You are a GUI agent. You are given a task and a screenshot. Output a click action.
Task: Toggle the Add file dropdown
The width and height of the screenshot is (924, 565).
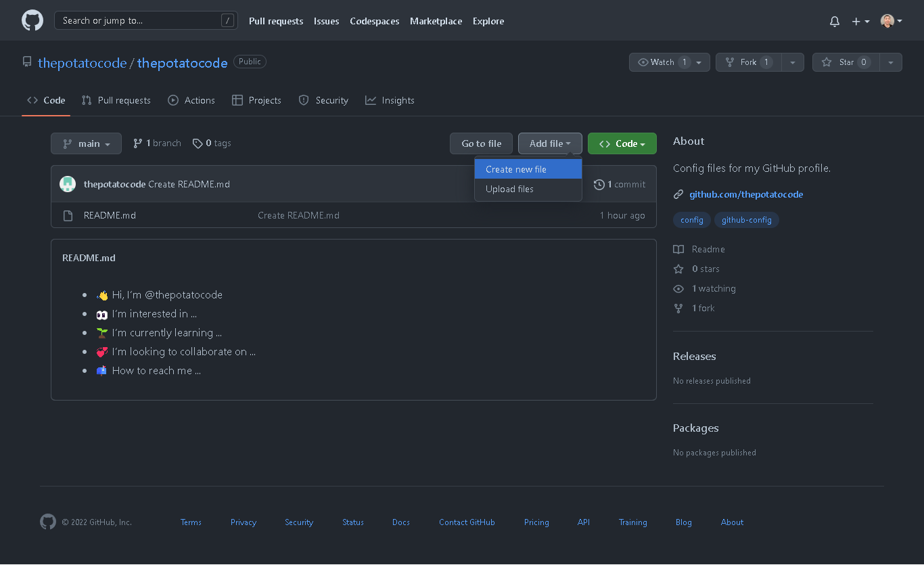550,143
